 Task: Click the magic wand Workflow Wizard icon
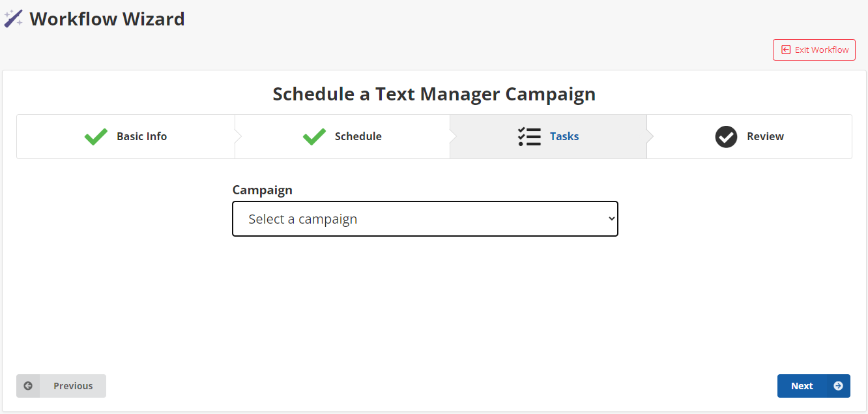tap(13, 19)
